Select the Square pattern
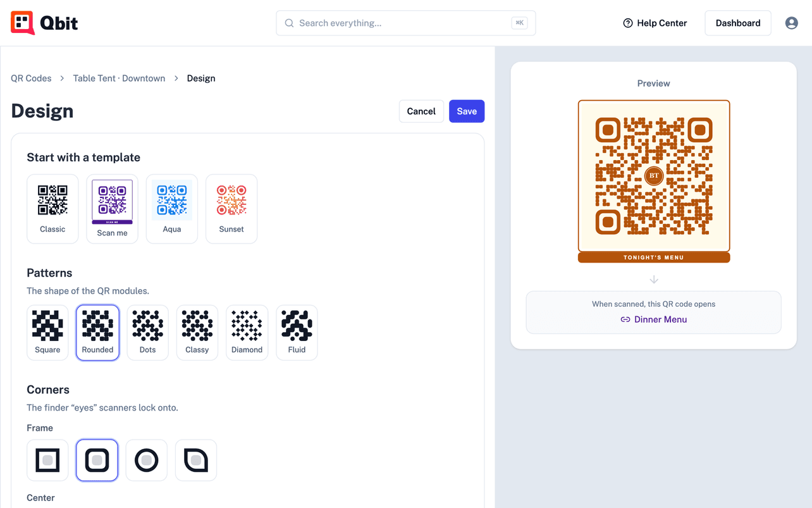This screenshot has width=812, height=508. coord(47,333)
